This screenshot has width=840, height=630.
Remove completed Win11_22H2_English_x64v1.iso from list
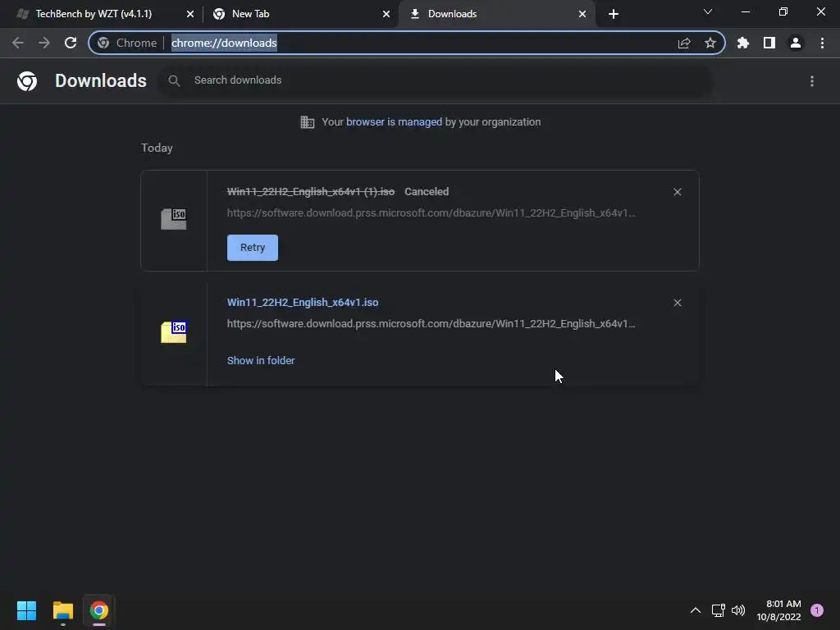pos(677,303)
